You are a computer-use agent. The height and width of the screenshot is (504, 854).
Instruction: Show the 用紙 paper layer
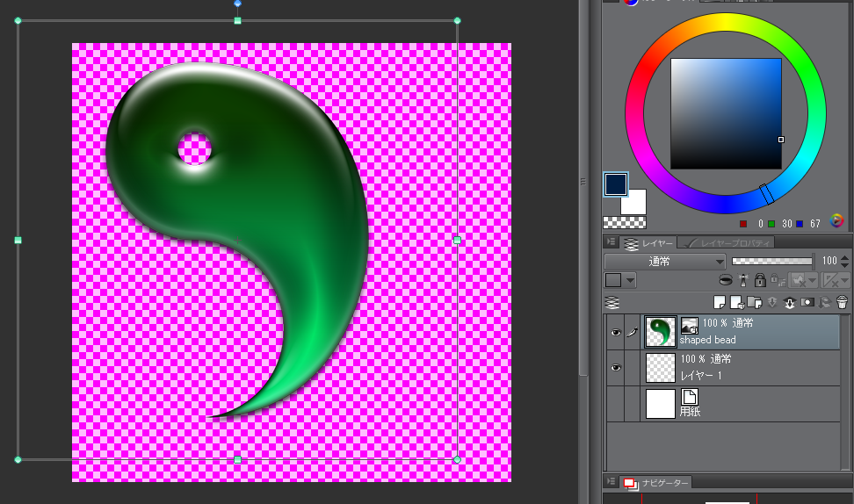coord(616,404)
